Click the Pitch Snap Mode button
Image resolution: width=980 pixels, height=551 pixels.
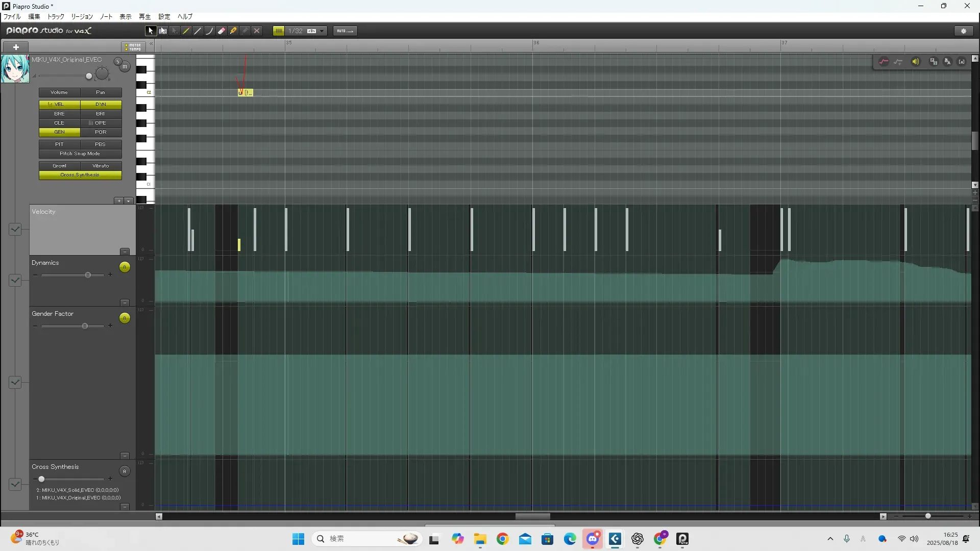point(80,154)
